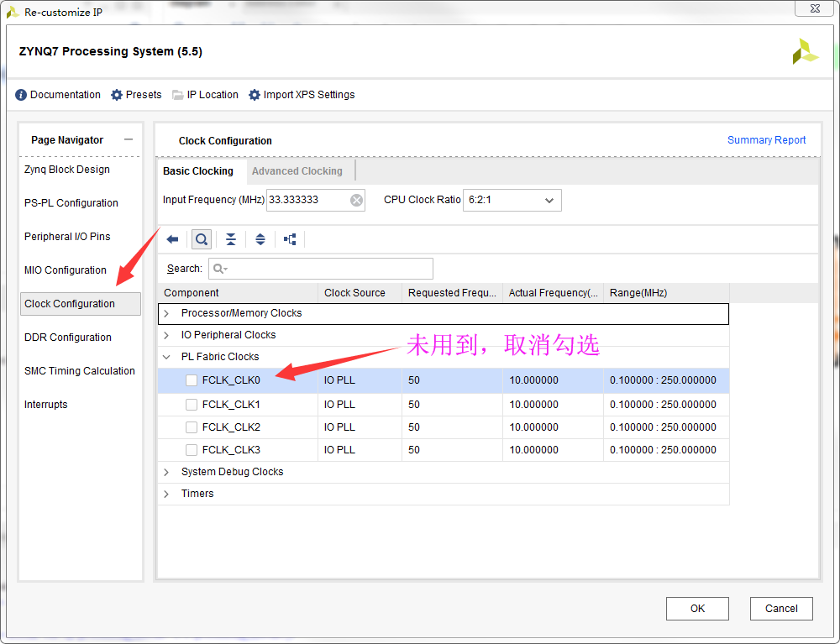Click Clock Source column header
The image size is (840, 644).
[x=360, y=293]
